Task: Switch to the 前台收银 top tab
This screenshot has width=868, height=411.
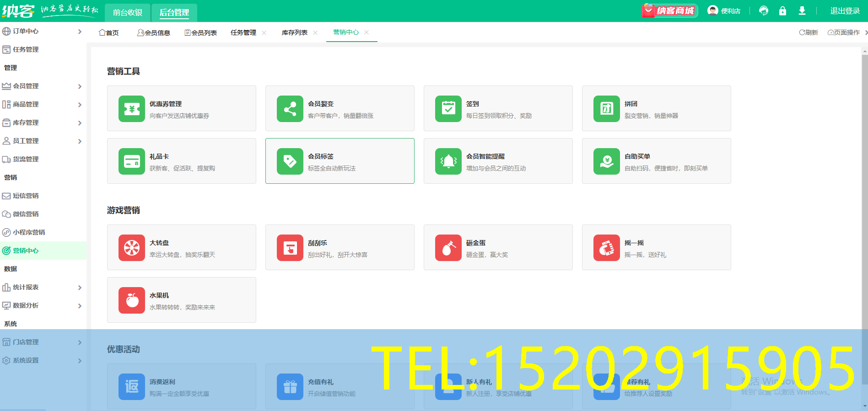Action: click(128, 12)
